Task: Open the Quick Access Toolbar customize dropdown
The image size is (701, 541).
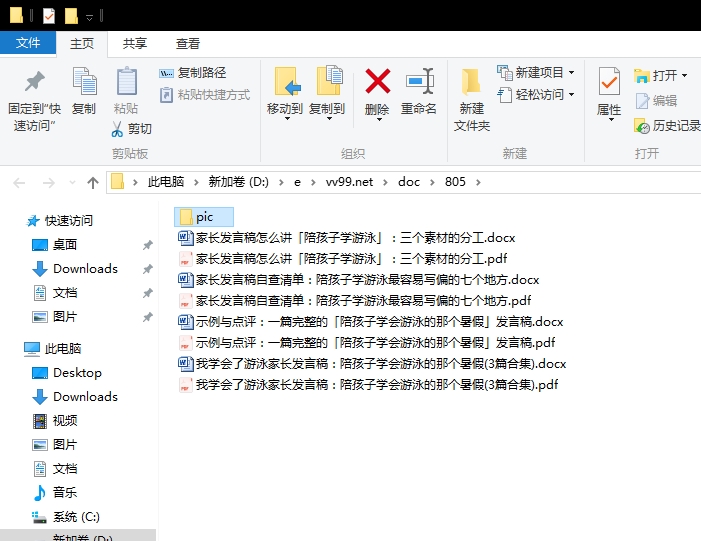Action: [x=89, y=17]
